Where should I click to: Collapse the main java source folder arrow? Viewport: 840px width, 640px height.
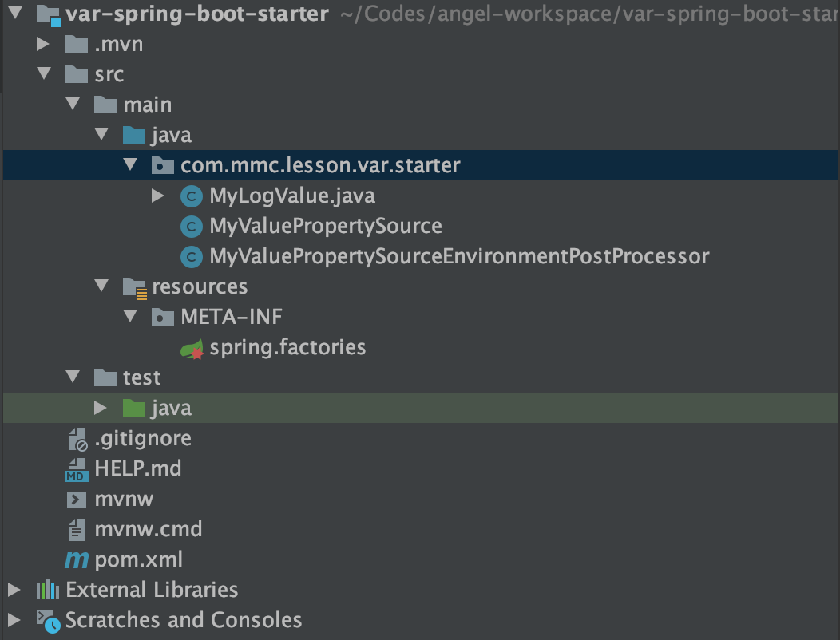pyautogui.click(x=101, y=134)
